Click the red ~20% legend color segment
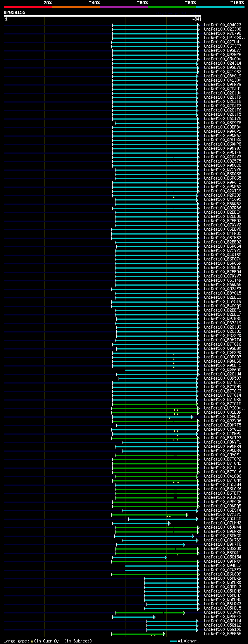Screen dimensions: 248x644 click(x=28, y=7)
